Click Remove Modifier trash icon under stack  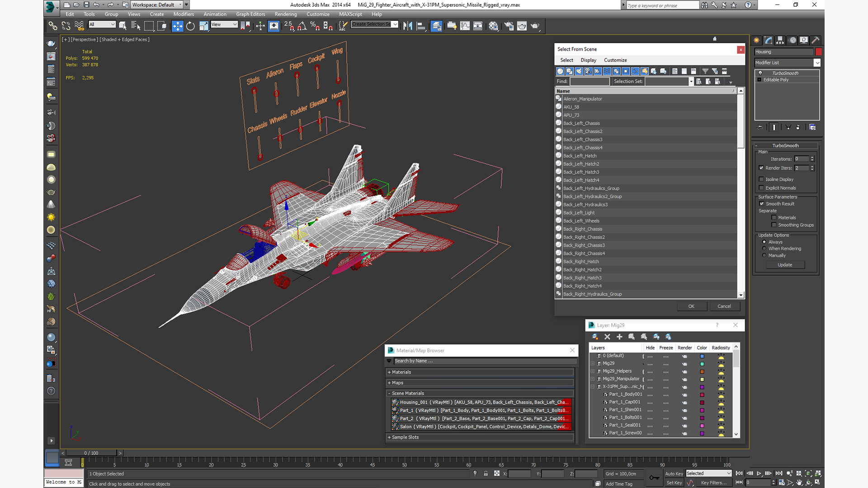pos(798,127)
